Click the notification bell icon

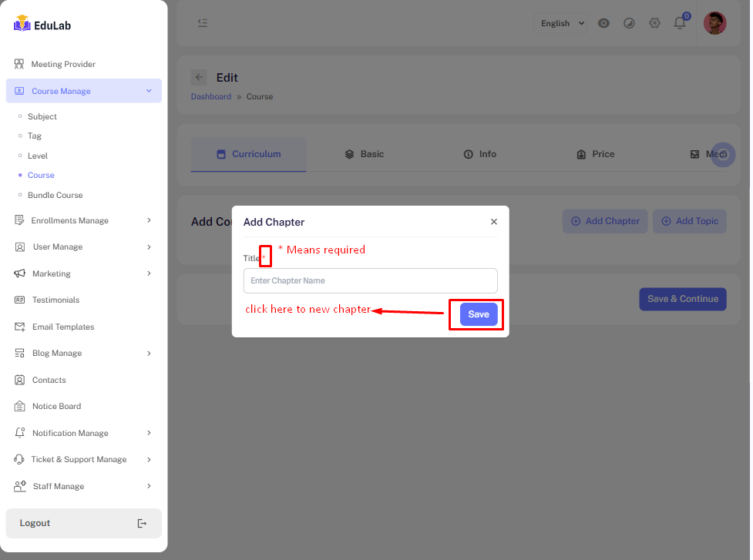pos(679,23)
